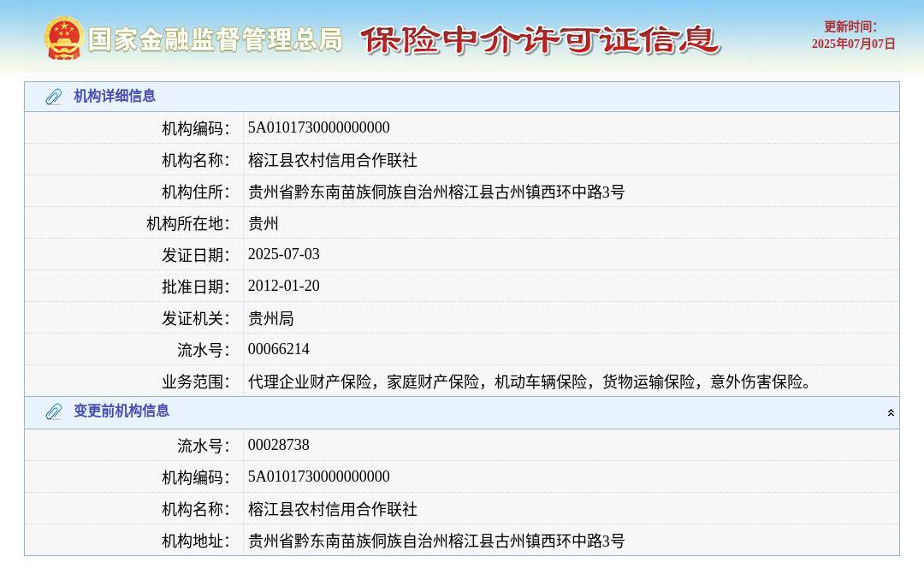The image size is (924, 568).
Task: Click the 保险中介许可证信息 banner title
Action: click(x=540, y=40)
